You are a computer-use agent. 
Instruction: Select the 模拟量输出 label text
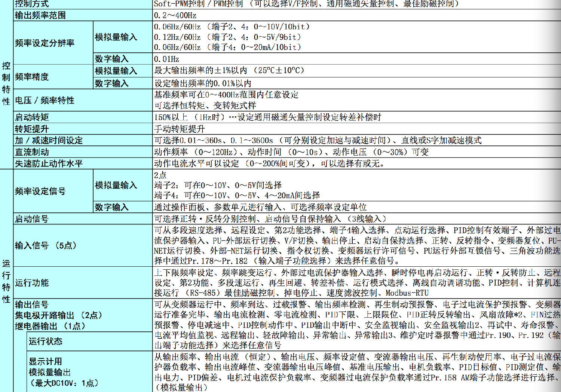50,372
